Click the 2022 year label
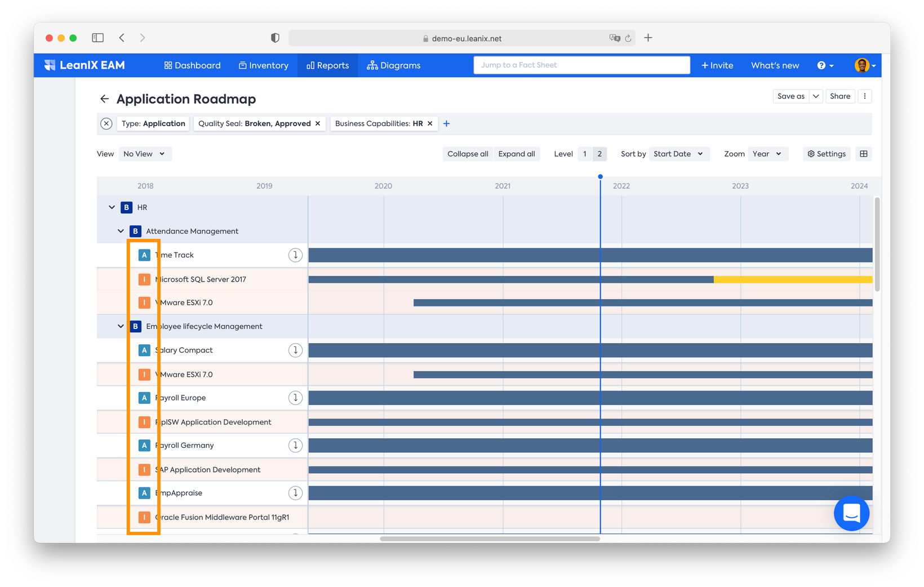This screenshot has width=924, height=587. point(621,186)
